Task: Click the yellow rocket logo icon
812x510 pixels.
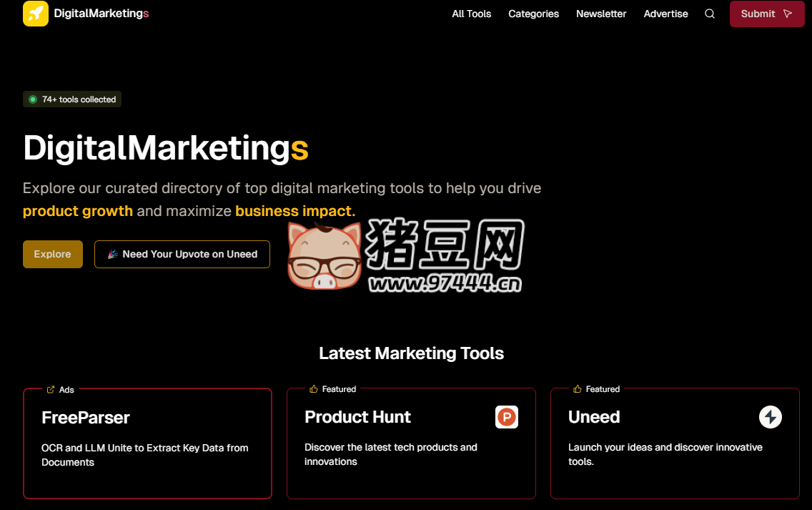Action: (x=35, y=14)
